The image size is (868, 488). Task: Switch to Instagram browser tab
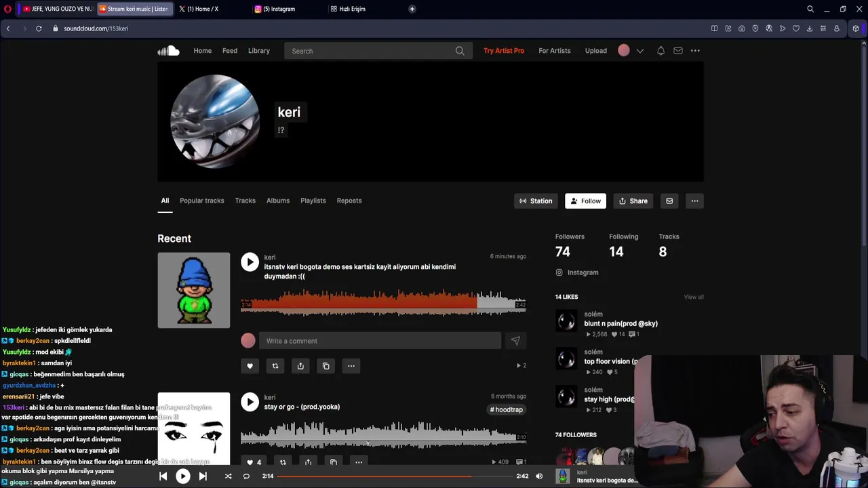(279, 9)
